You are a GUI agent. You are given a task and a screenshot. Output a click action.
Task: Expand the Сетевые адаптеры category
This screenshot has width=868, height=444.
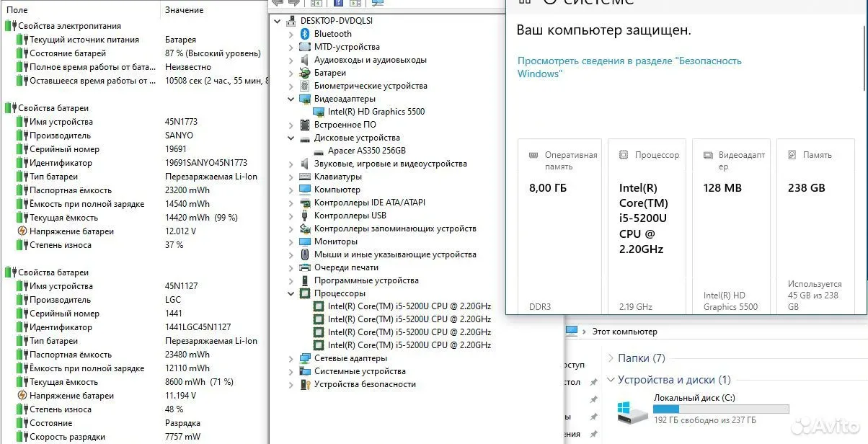(291, 358)
